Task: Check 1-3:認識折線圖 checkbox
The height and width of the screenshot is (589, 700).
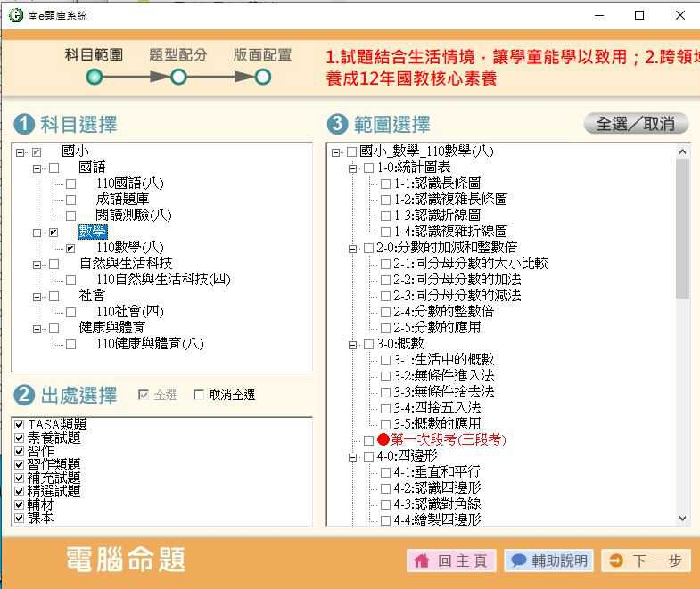Action: click(x=385, y=216)
